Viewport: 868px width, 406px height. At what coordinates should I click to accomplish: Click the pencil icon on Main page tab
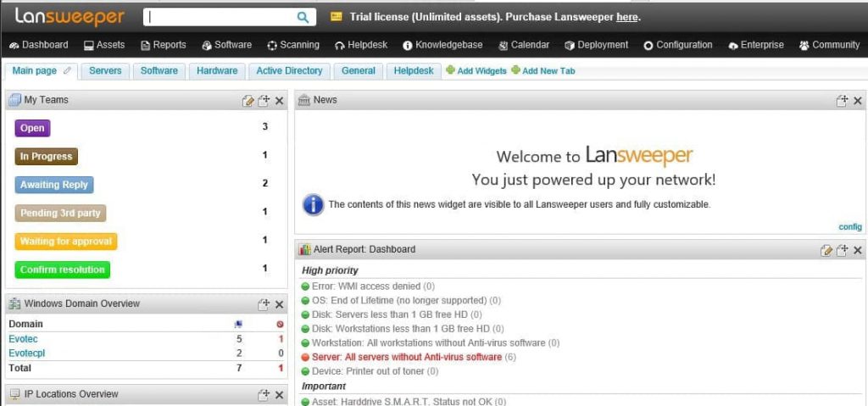pyautogui.click(x=68, y=71)
